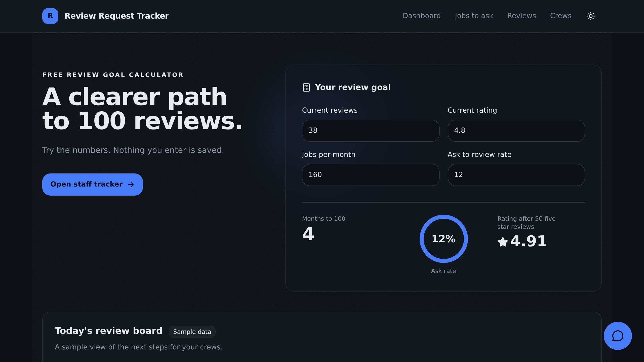644x362 pixels.
Task: Open the chat bubble widget
Action: pos(618,336)
